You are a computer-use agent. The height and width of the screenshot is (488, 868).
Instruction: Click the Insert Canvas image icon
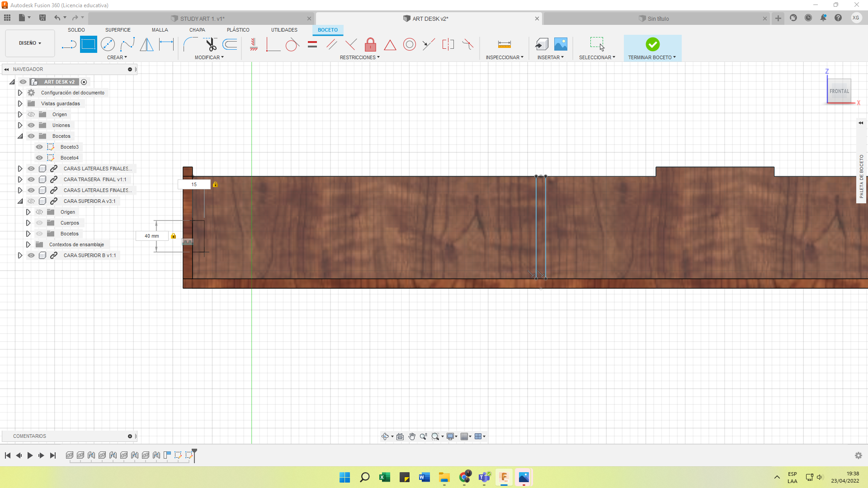tap(561, 44)
